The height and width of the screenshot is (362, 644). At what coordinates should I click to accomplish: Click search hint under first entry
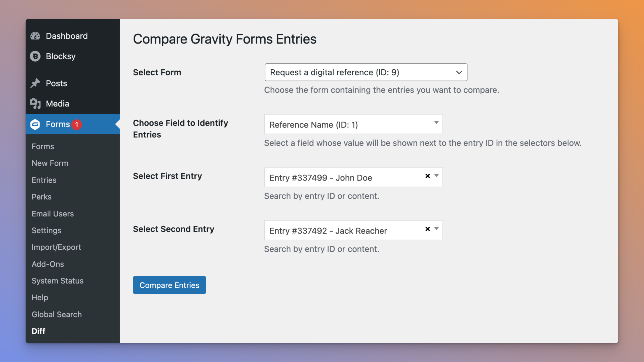pos(321,196)
